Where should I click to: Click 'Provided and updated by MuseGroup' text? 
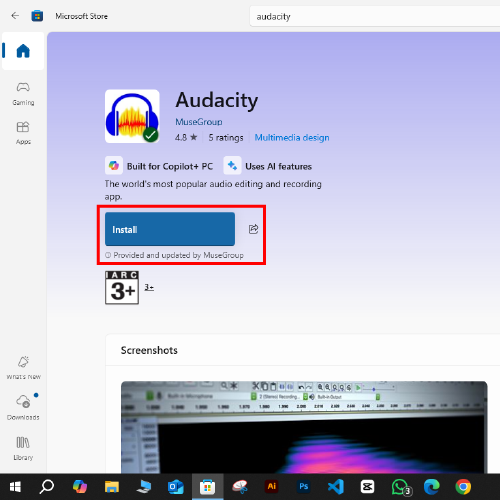click(178, 255)
